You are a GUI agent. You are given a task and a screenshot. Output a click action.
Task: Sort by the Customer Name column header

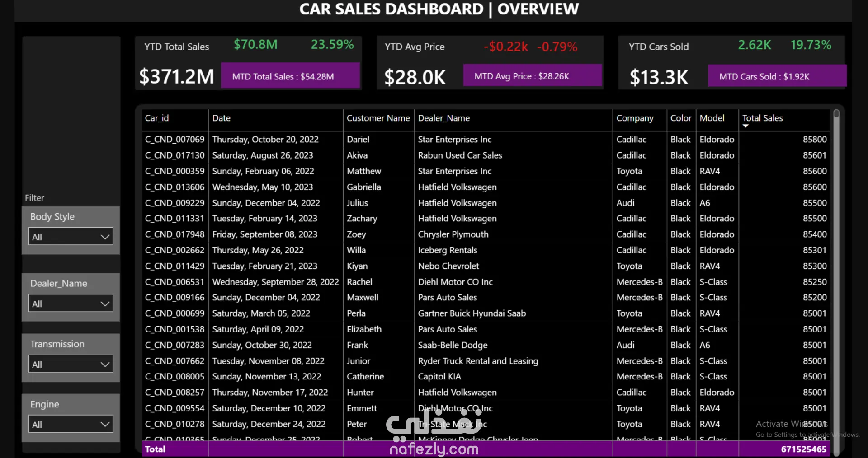(x=378, y=118)
